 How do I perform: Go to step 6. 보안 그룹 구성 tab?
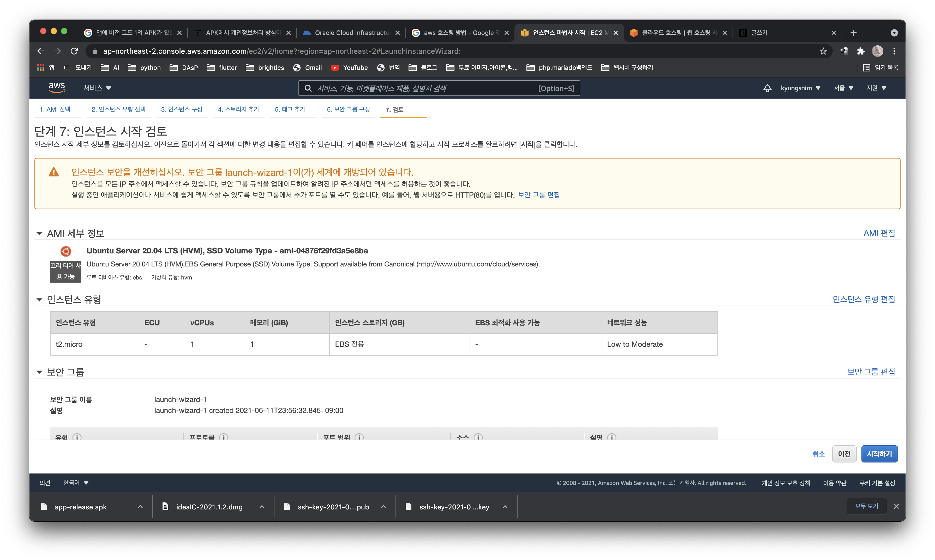[348, 109]
